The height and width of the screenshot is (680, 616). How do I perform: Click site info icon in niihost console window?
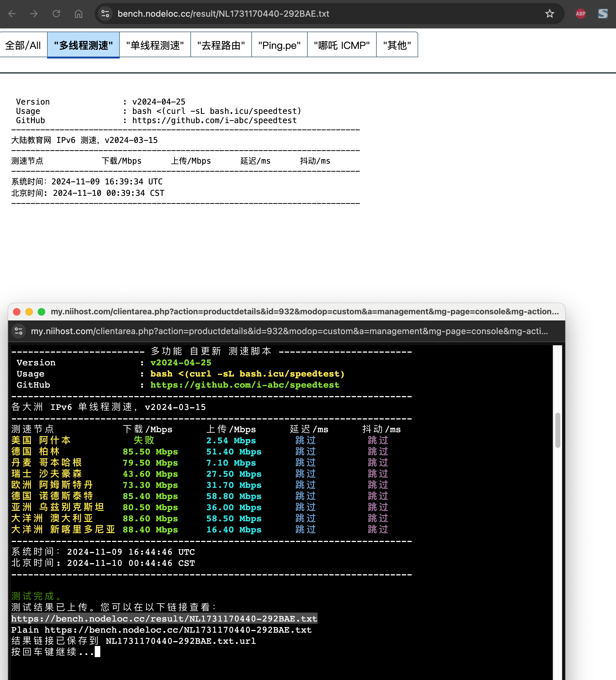pos(19,331)
